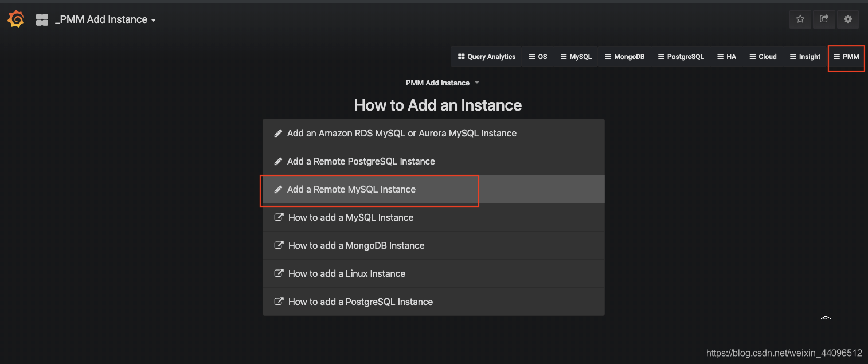
Task: Open the PostgreSQL dashboards menu
Action: tap(681, 57)
